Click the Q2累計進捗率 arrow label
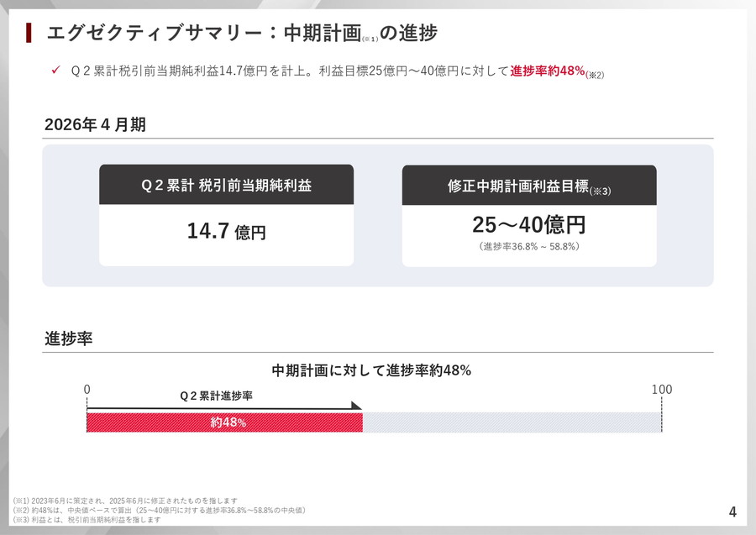This screenshot has height=535, width=756. pyautogui.click(x=217, y=396)
